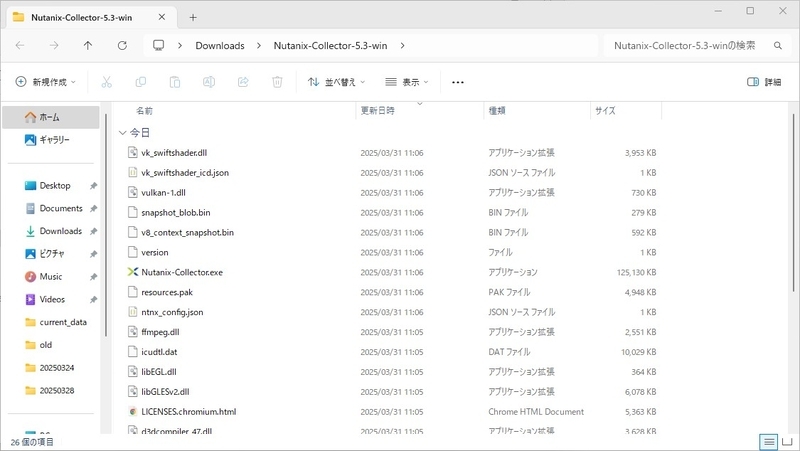Select icudtl.dat file name
The width and height of the screenshot is (800, 451).
tap(159, 352)
